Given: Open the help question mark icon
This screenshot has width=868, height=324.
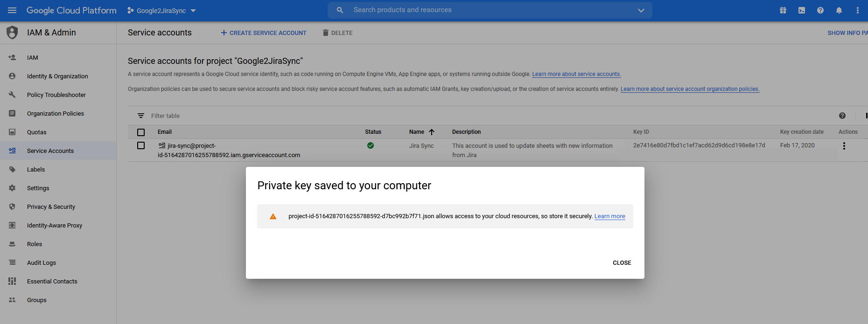Looking at the screenshot, I should coord(820,10).
